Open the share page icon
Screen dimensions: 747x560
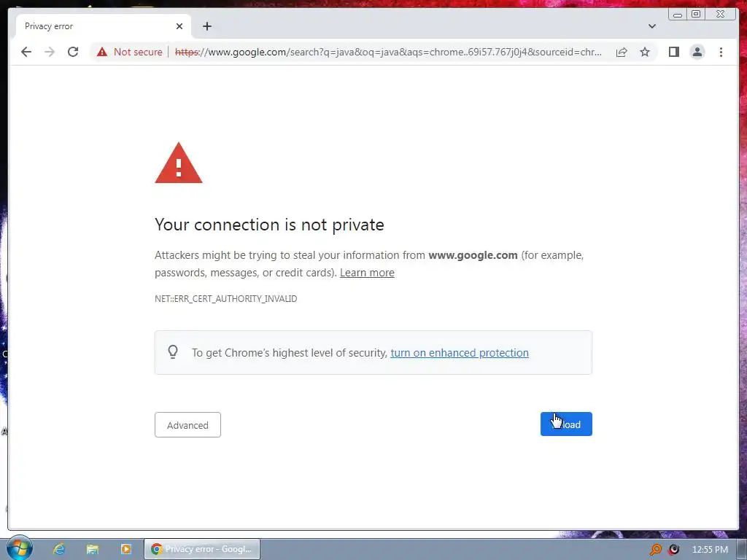[622, 52]
